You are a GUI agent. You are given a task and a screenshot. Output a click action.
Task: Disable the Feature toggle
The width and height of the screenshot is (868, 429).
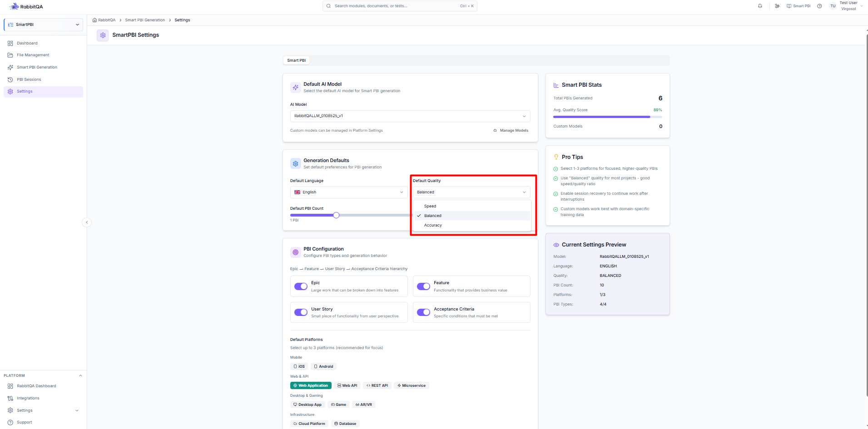coord(423,286)
